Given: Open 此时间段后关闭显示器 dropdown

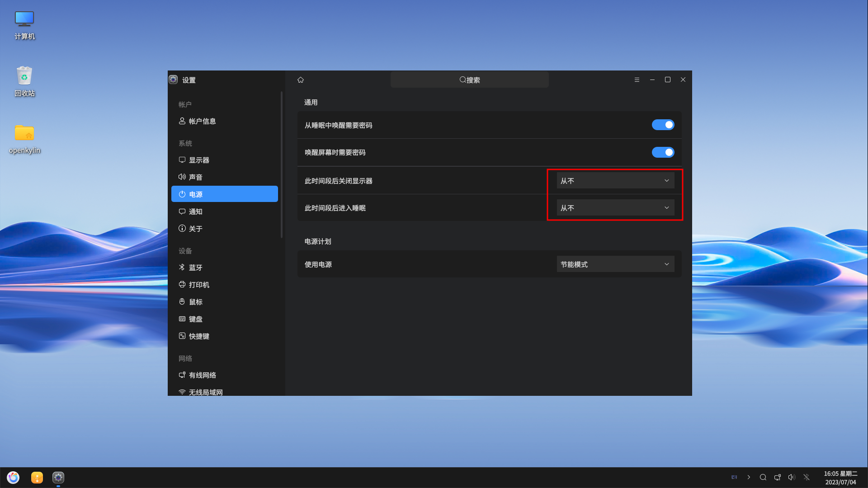Looking at the screenshot, I should coord(615,181).
